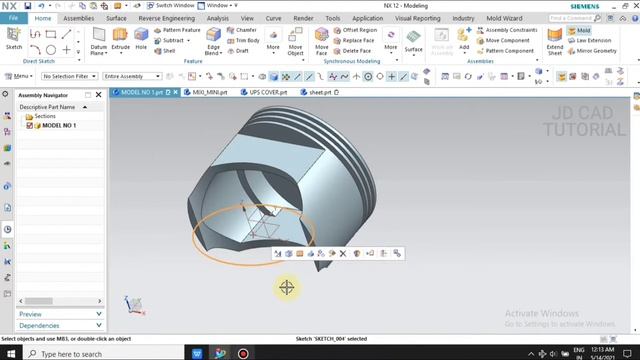Click the Move Component command
Screen dimensions: 640x360
(503, 40)
